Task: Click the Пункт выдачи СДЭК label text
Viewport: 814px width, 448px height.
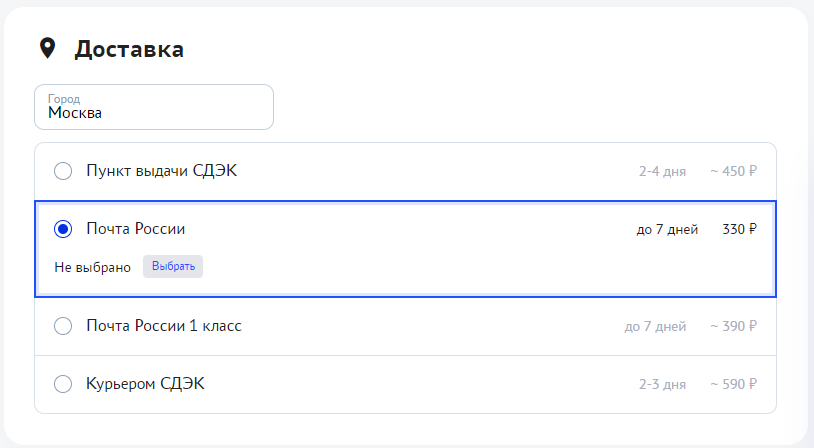Action: pos(161,171)
